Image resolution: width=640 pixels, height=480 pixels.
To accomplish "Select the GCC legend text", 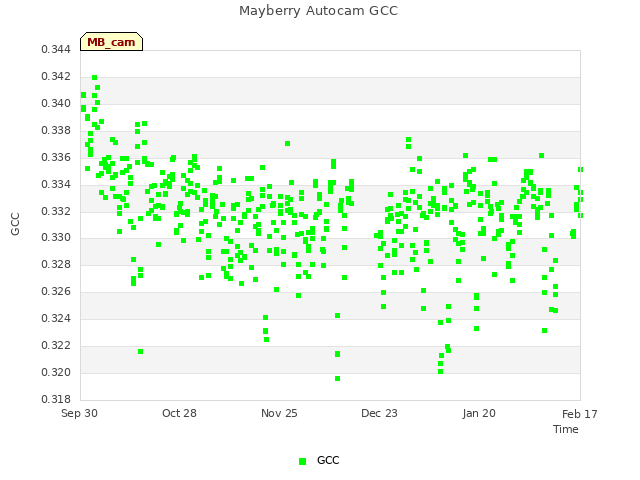I will (328, 460).
